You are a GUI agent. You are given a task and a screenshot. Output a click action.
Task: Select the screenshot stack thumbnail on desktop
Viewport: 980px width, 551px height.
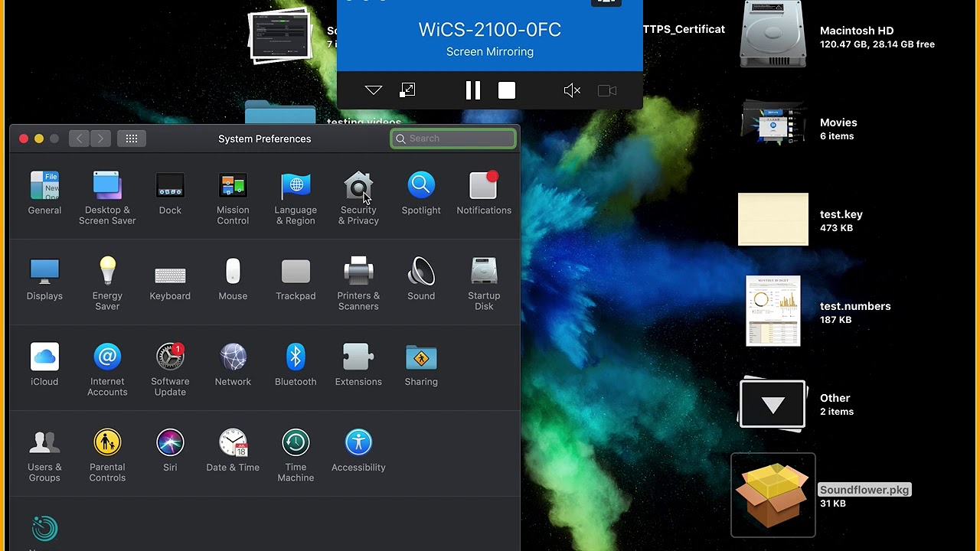(x=281, y=34)
